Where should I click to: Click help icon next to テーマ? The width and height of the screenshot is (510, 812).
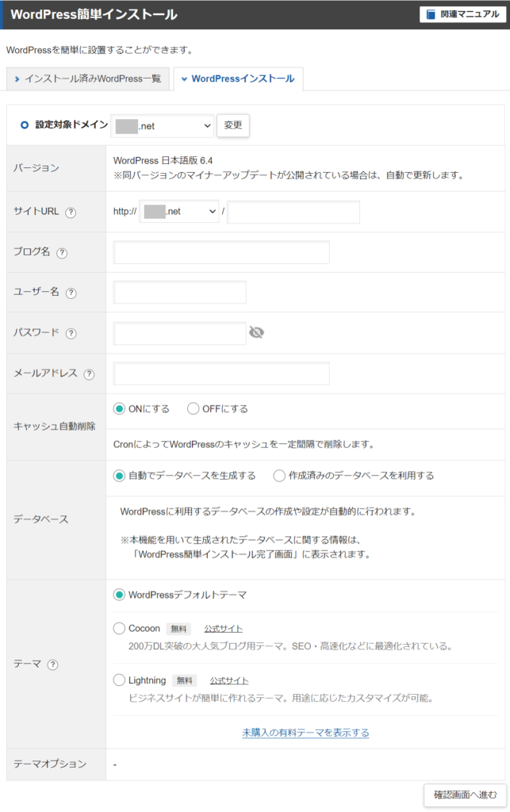point(52,665)
